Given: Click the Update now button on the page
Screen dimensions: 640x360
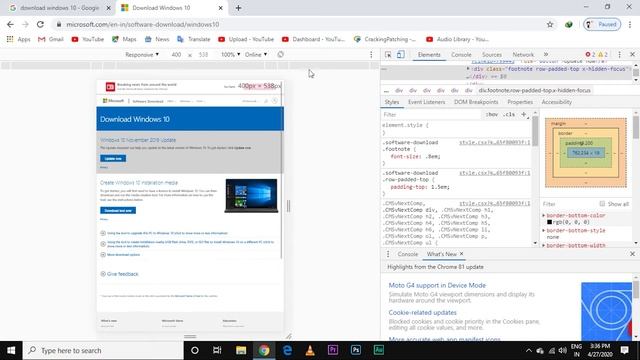Looking at the screenshot, I should click(x=113, y=158).
